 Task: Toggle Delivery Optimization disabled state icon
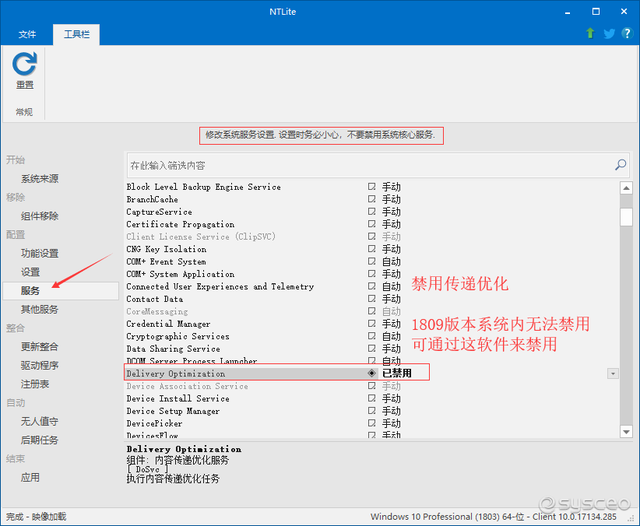pyautogui.click(x=371, y=373)
